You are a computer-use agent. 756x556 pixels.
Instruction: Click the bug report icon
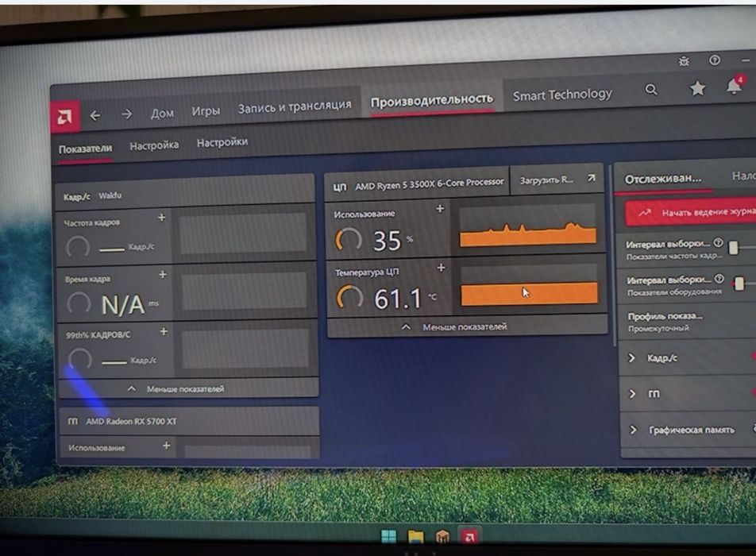684,61
